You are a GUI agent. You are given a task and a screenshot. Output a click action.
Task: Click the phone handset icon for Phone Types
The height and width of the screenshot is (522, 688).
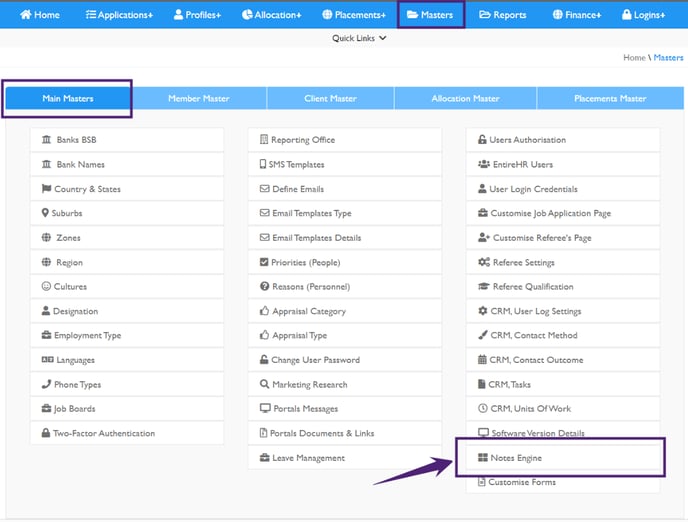46,384
